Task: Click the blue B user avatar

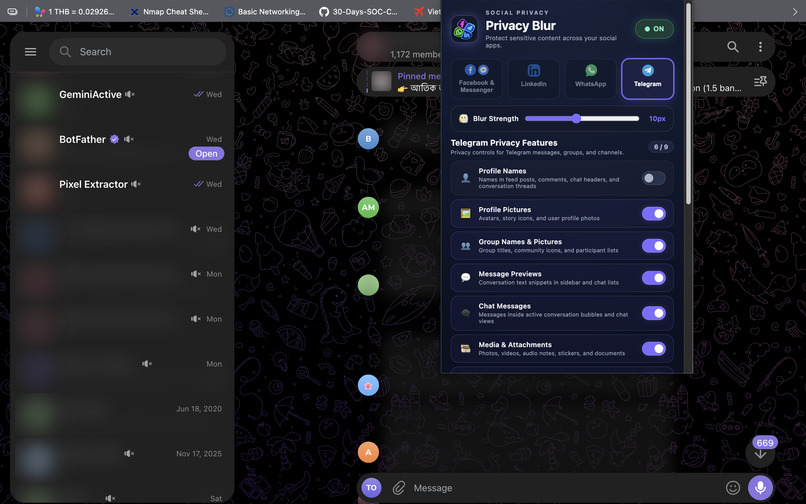Action: 368,139
